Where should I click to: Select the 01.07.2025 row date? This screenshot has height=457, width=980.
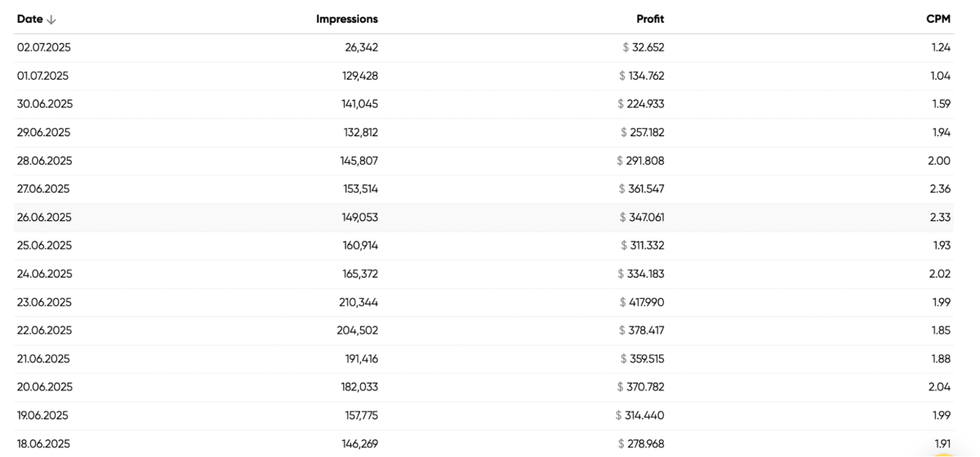(43, 76)
